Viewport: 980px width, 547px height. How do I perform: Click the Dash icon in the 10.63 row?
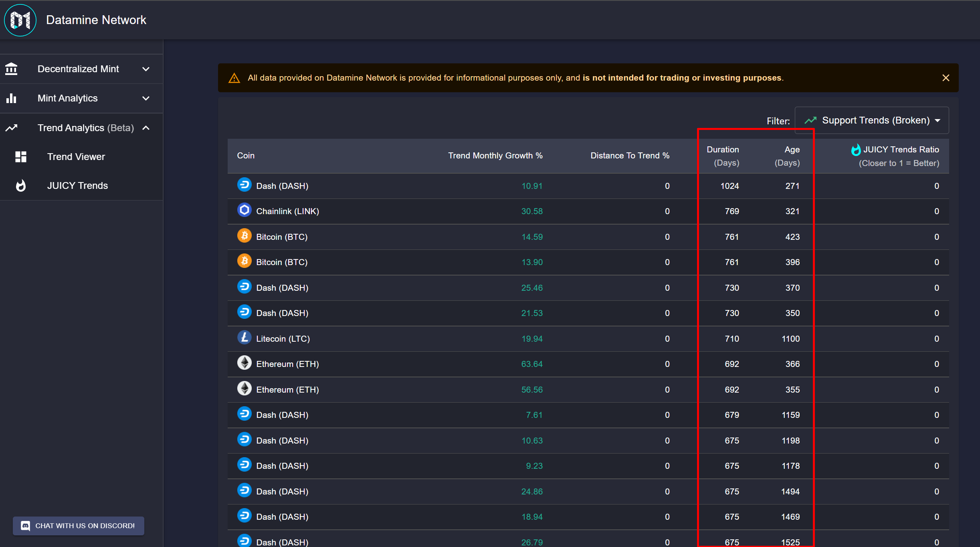point(244,440)
